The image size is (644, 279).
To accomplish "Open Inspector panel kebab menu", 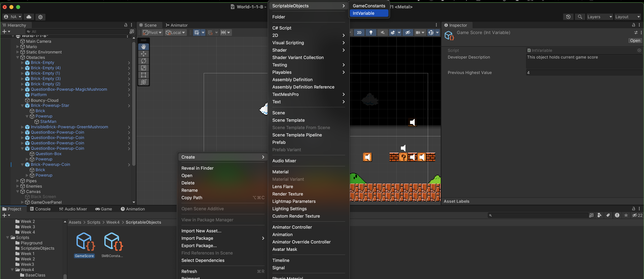I will click(639, 25).
